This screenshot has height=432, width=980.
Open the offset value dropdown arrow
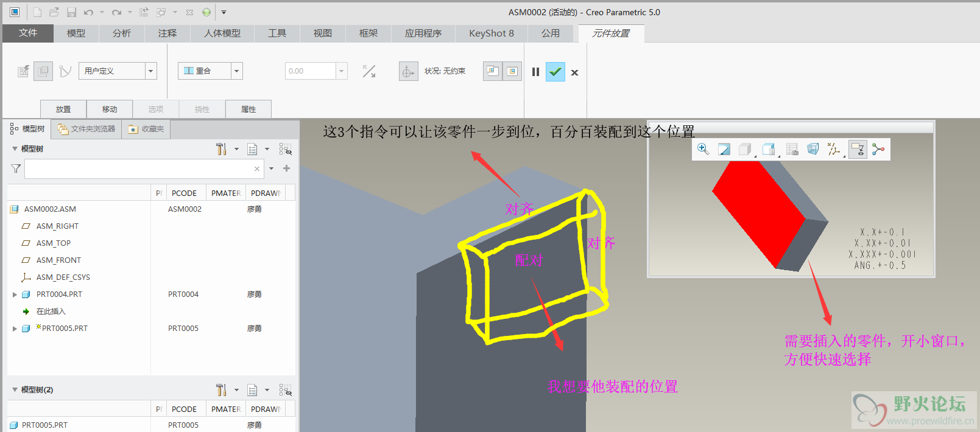point(342,71)
